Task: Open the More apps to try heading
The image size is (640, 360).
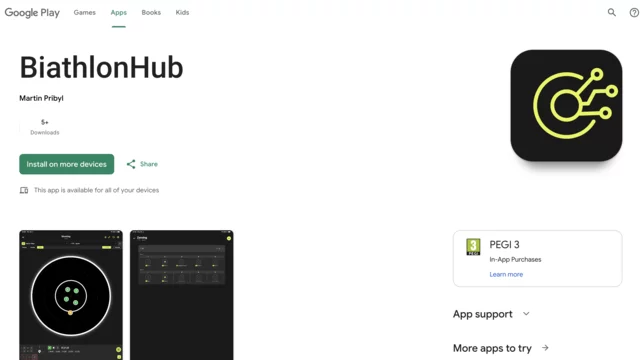Action: 492,348
